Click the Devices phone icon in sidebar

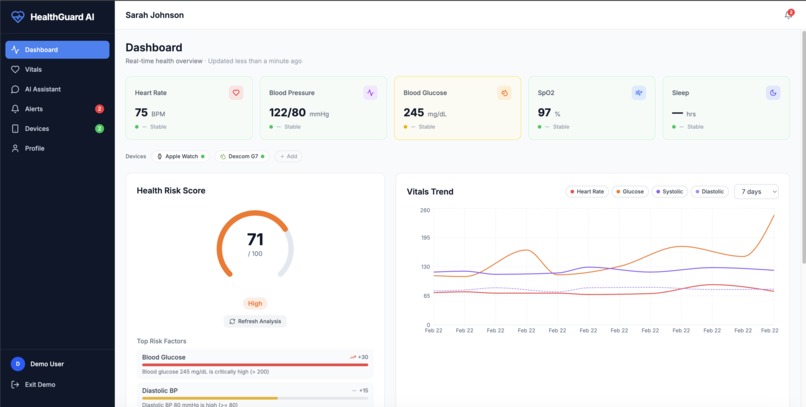[x=15, y=128]
